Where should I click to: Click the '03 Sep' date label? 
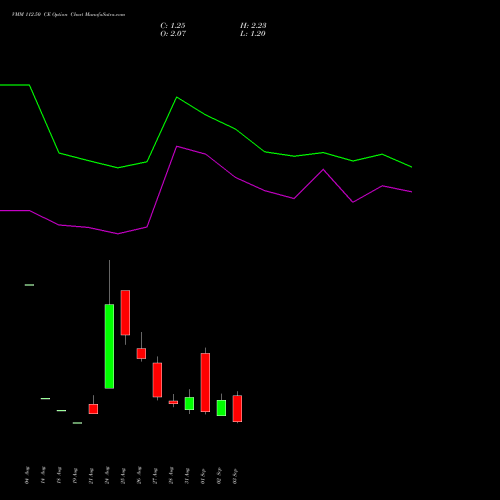(x=235, y=475)
